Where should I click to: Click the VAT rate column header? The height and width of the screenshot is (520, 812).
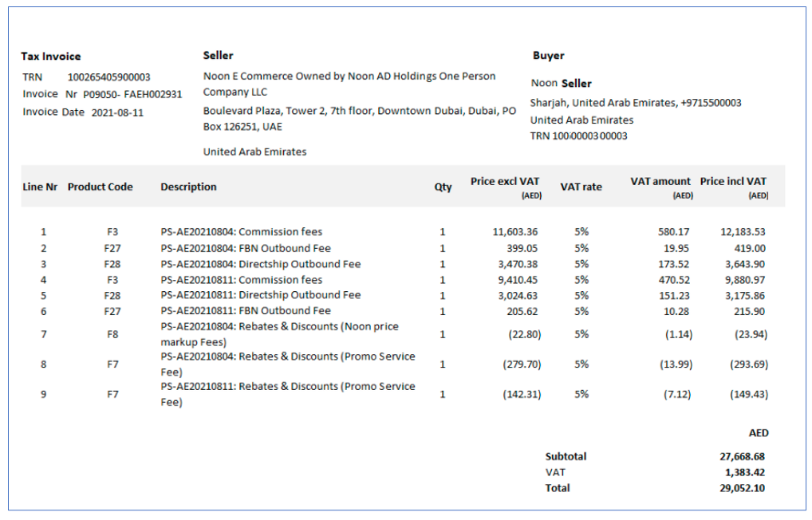581,187
